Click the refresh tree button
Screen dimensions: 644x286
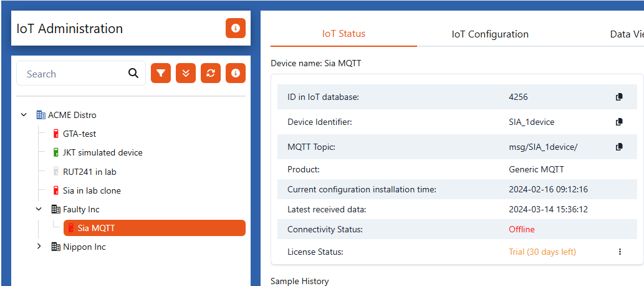pyautogui.click(x=211, y=74)
